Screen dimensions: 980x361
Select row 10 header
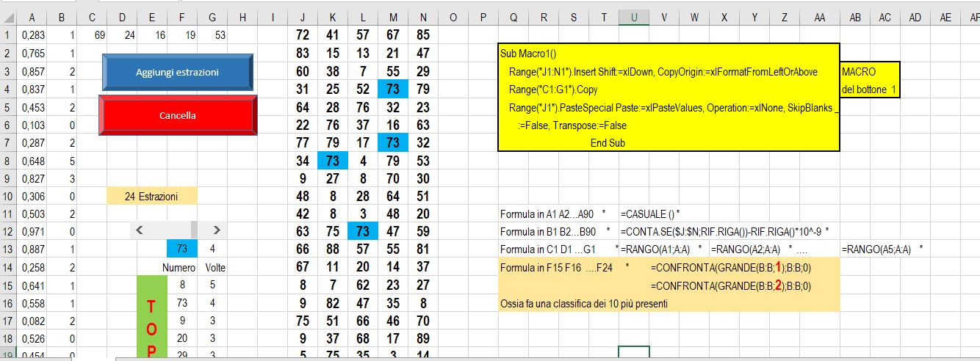tap(8, 196)
